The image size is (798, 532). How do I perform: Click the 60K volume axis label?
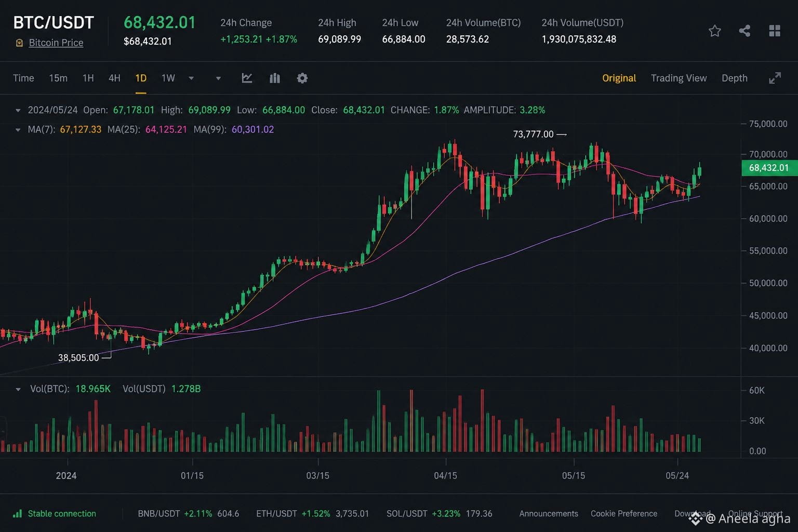[757, 390]
